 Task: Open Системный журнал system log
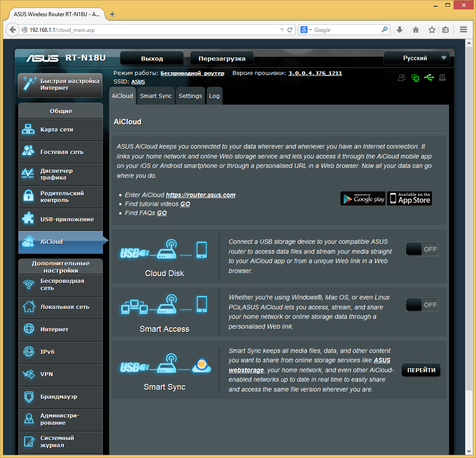click(61, 442)
